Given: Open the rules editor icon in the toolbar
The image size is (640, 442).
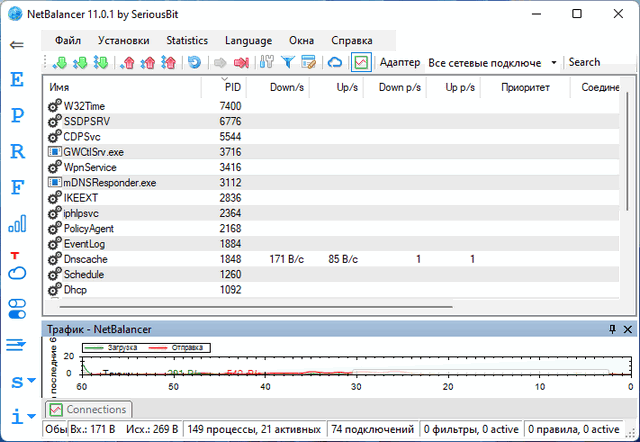Looking at the screenshot, I should tap(309, 62).
